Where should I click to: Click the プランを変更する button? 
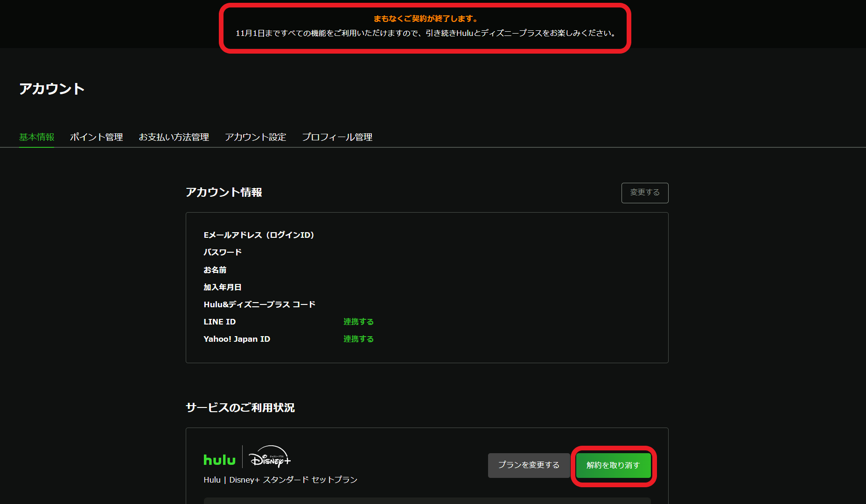pos(529,465)
